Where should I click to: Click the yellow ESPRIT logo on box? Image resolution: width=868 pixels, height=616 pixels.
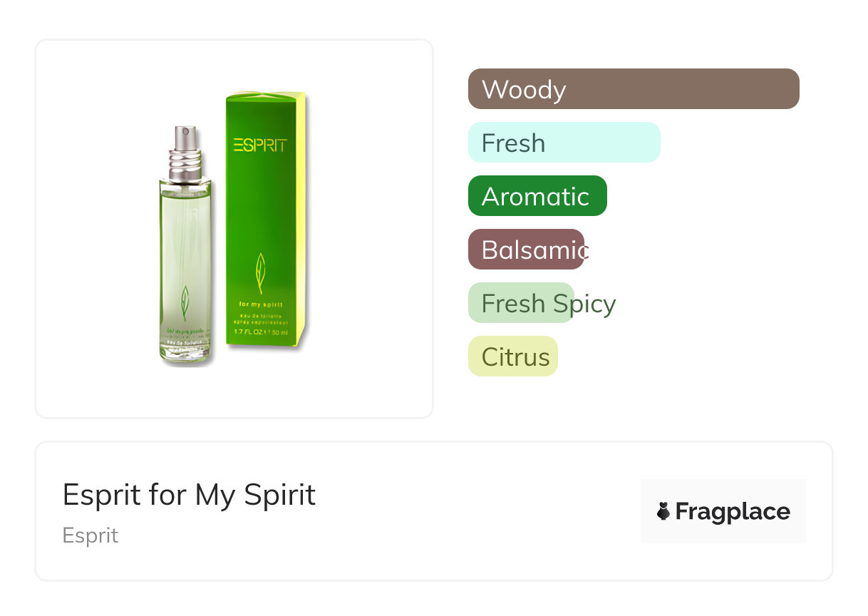[260, 145]
